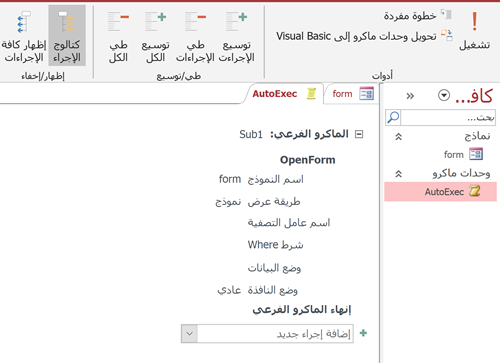Open the Add New Action dropdown arrow
The width and height of the screenshot is (500, 363).
[189, 334]
